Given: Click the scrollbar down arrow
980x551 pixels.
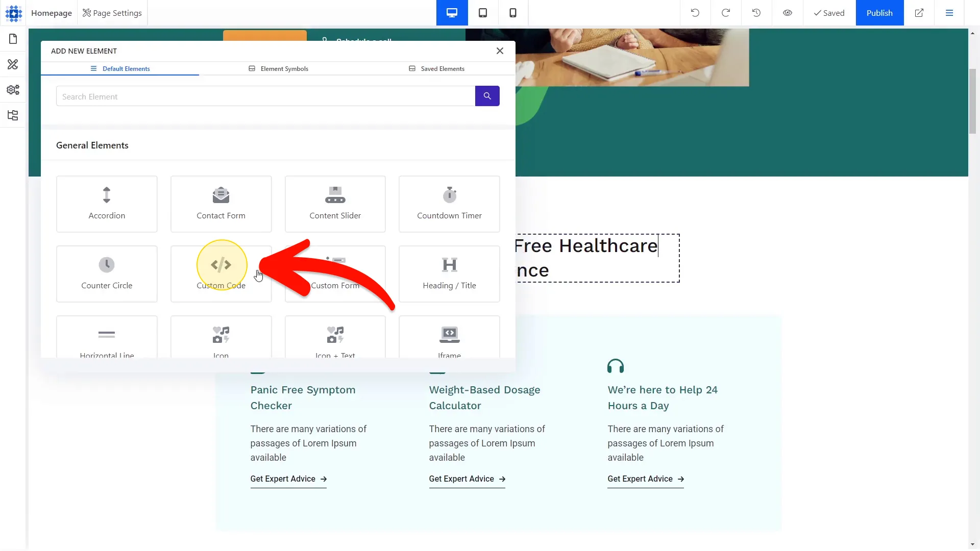Looking at the screenshot, I should (973, 544).
